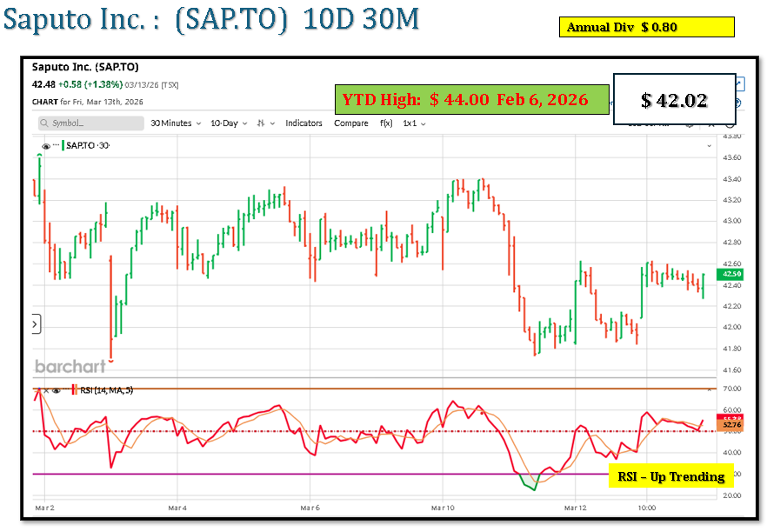This screenshot has height=532, width=780.
Task: Click the barchart logo watermark
Action: coord(70,366)
